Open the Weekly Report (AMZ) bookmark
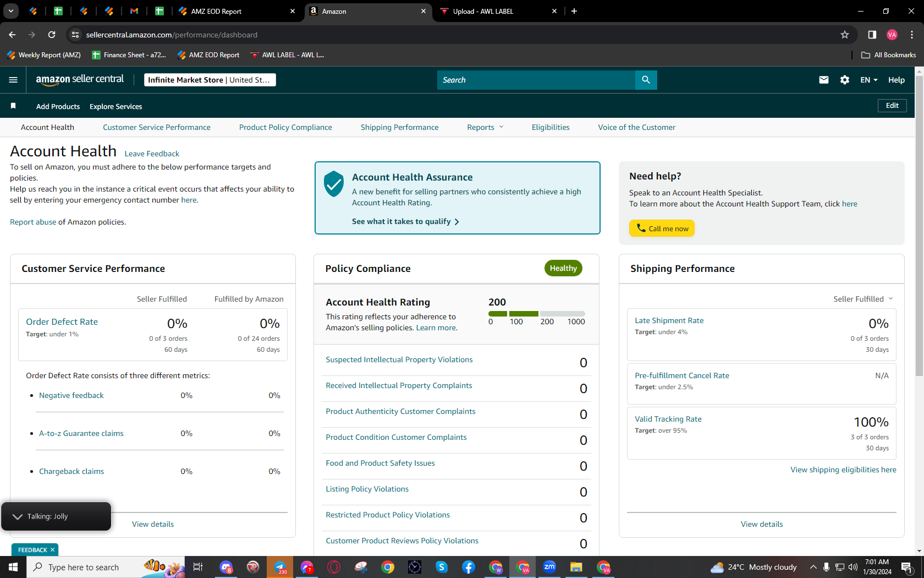 point(44,55)
